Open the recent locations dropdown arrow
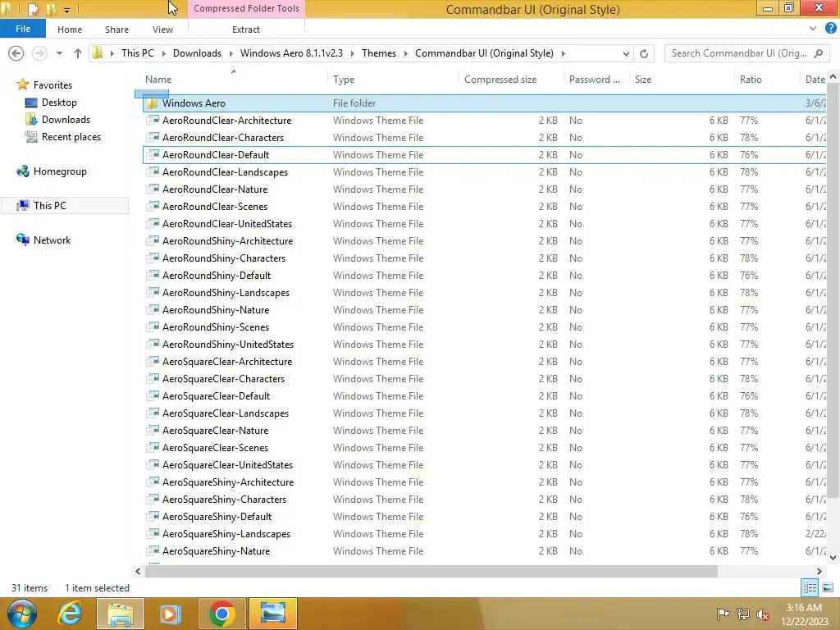This screenshot has width=840, height=630. 59,53
